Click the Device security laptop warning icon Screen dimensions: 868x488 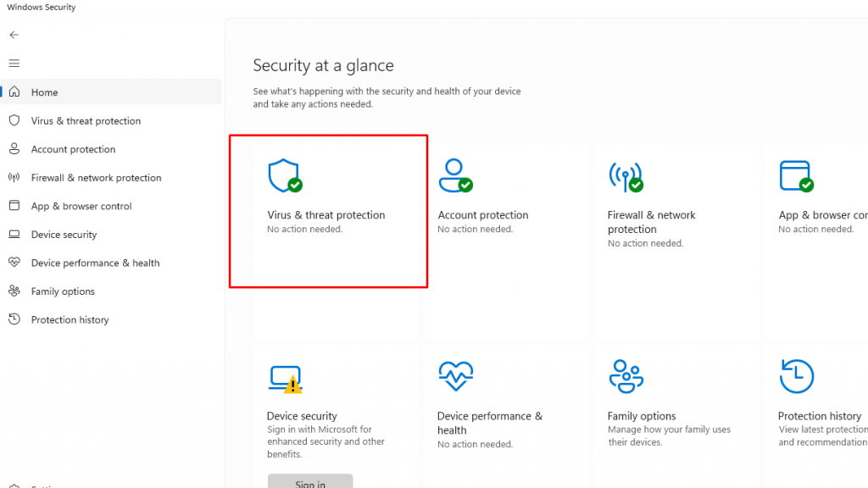pos(286,379)
